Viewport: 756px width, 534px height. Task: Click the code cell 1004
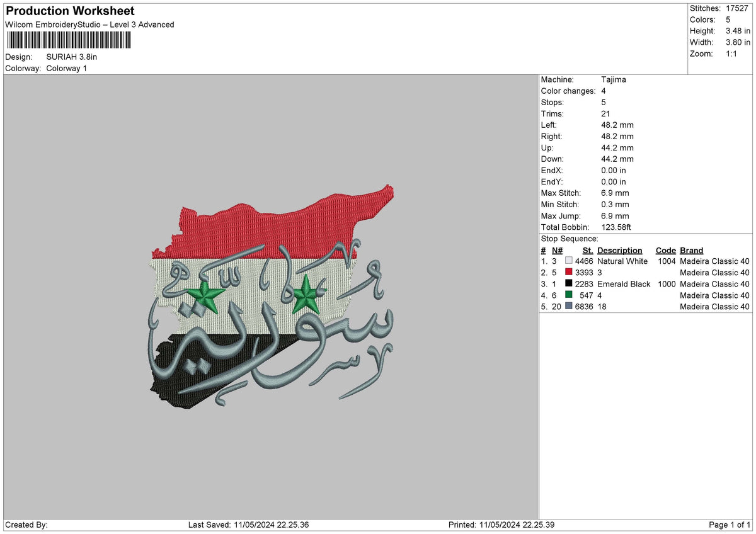pyautogui.click(x=667, y=261)
